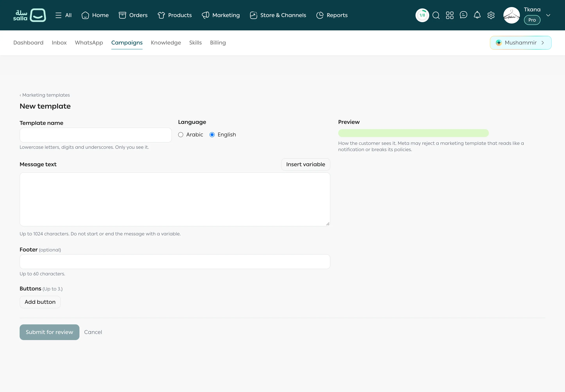
Task: Click Insert variable button
Action: click(306, 164)
